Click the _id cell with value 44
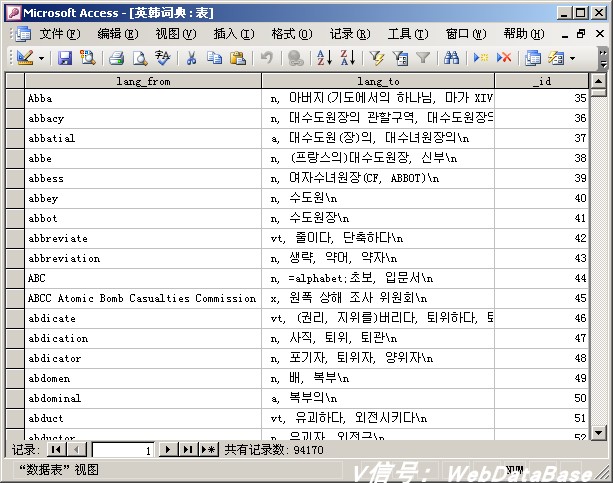The width and height of the screenshot is (613, 483). pos(541,278)
